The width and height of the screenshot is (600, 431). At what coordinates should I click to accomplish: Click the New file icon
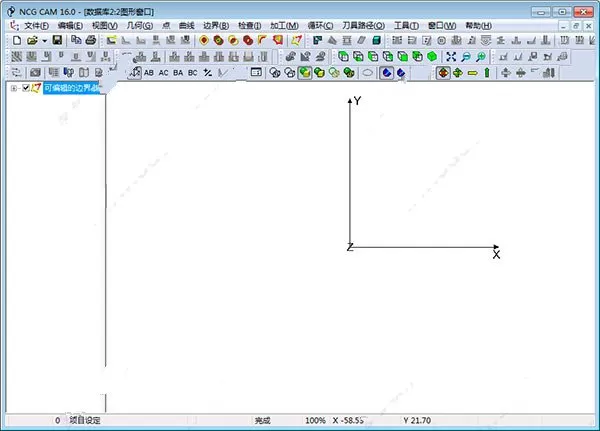pyautogui.click(x=17, y=40)
